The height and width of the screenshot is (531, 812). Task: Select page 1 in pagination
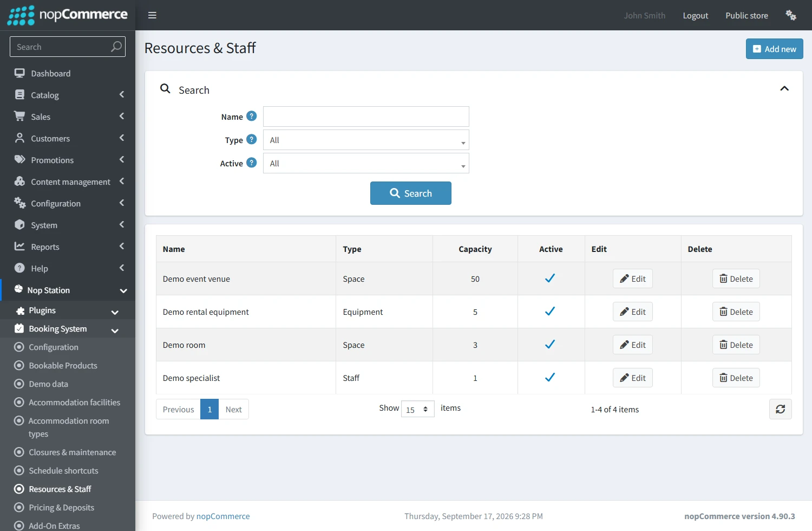coord(209,409)
